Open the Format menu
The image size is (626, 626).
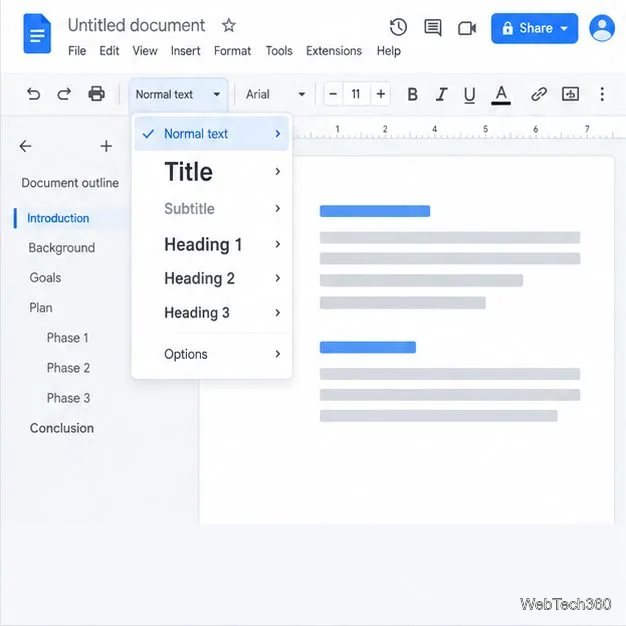tap(232, 51)
